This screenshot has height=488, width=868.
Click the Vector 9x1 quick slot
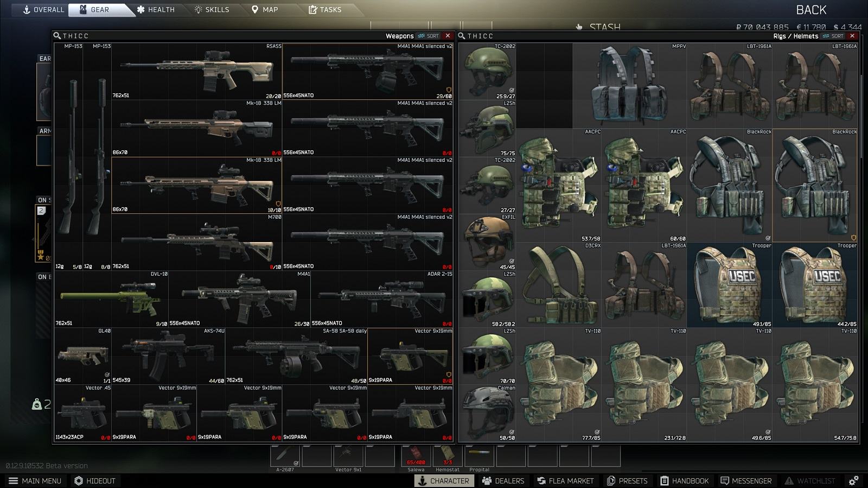[x=348, y=456]
